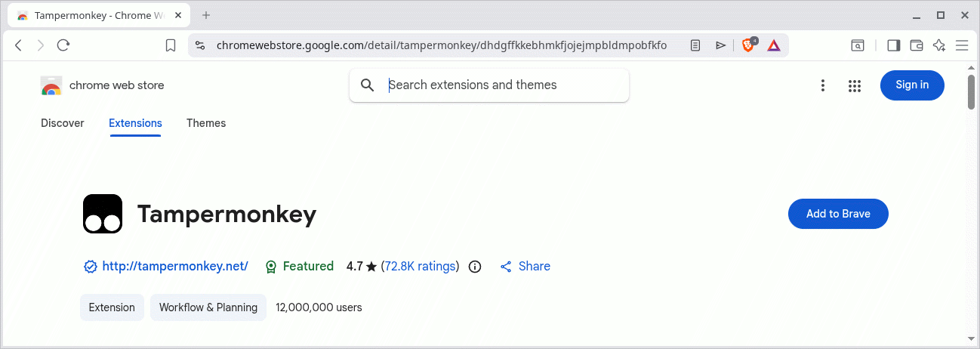Viewport: 980px width, 349px height.
Task: Open Brave Wallet icon
Action: (x=917, y=45)
